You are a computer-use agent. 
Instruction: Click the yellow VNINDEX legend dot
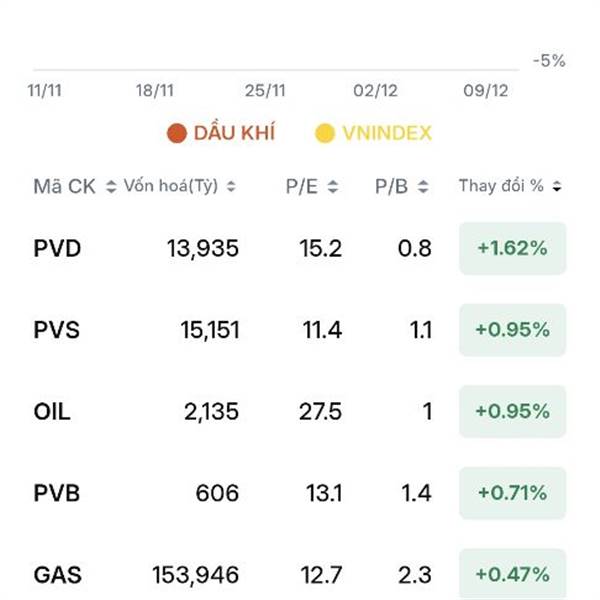tap(324, 133)
